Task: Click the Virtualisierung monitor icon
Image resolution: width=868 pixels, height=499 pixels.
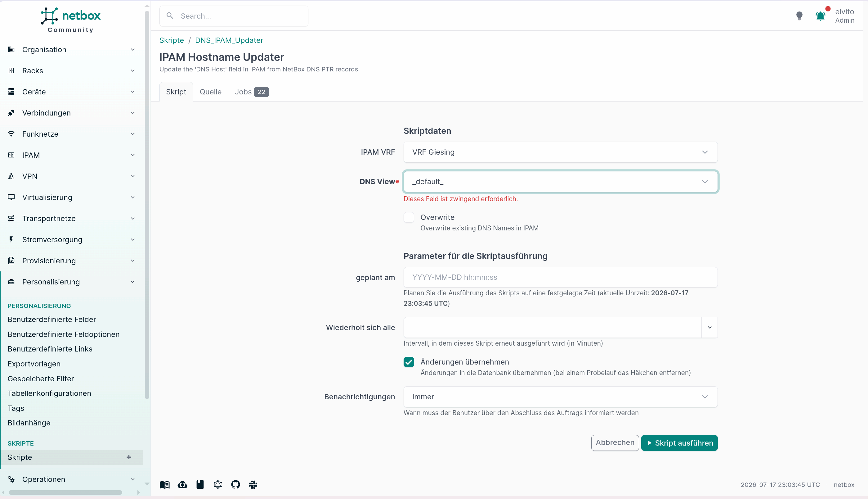Action: (x=11, y=197)
